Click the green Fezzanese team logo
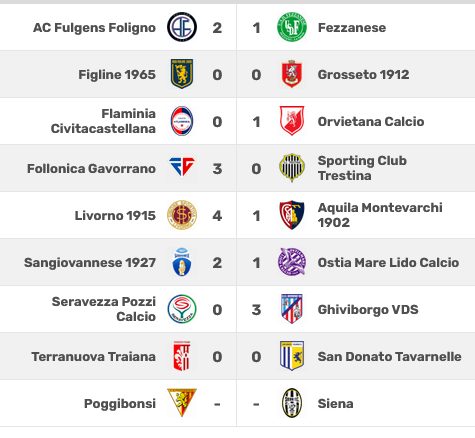 point(292,27)
